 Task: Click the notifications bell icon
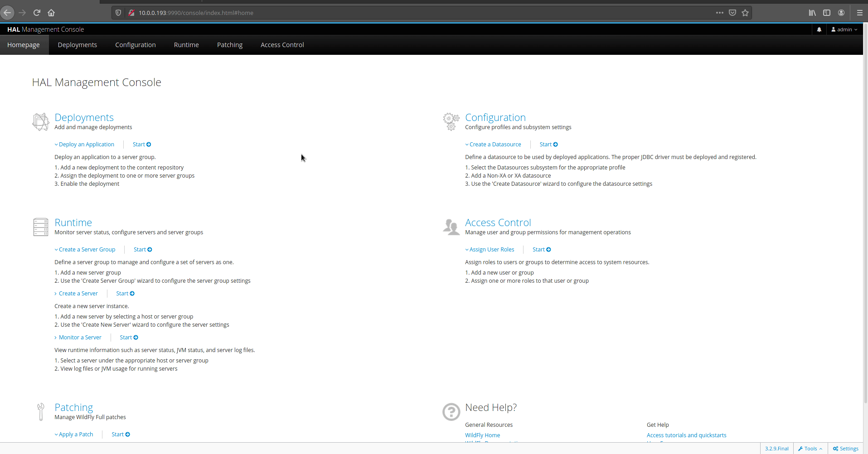(x=819, y=29)
